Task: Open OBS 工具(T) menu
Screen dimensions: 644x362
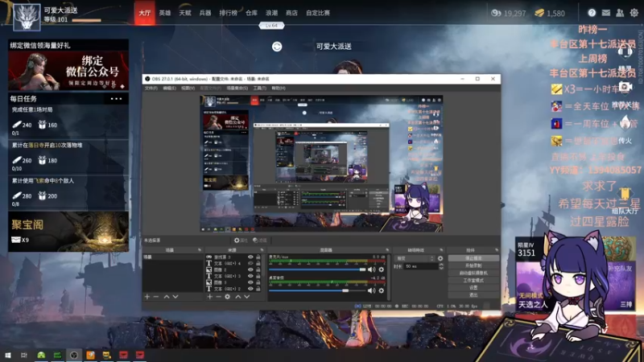Action: click(259, 88)
